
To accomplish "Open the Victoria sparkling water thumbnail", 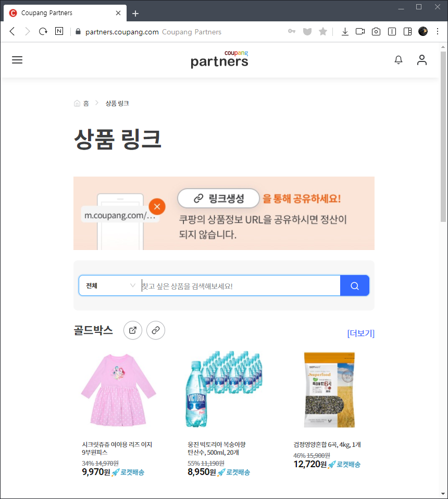I will (x=224, y=390).
